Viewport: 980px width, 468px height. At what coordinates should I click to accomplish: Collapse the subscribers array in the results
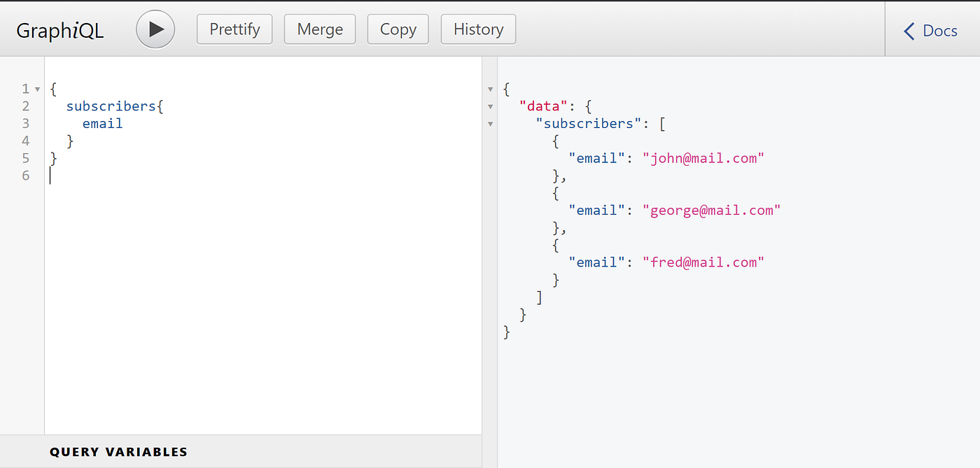point(490,123)
